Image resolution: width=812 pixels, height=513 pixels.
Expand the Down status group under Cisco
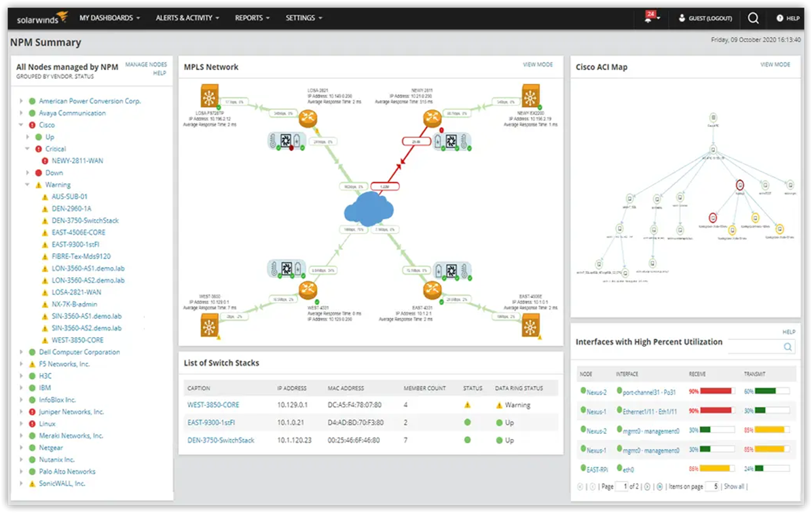[x=28, y=173]
